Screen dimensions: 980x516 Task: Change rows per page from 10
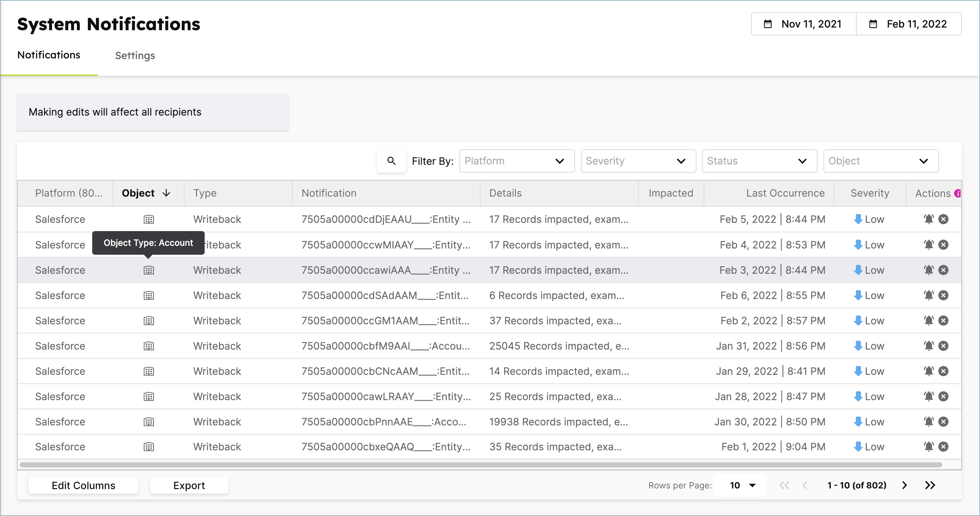[x=742, y=485]
